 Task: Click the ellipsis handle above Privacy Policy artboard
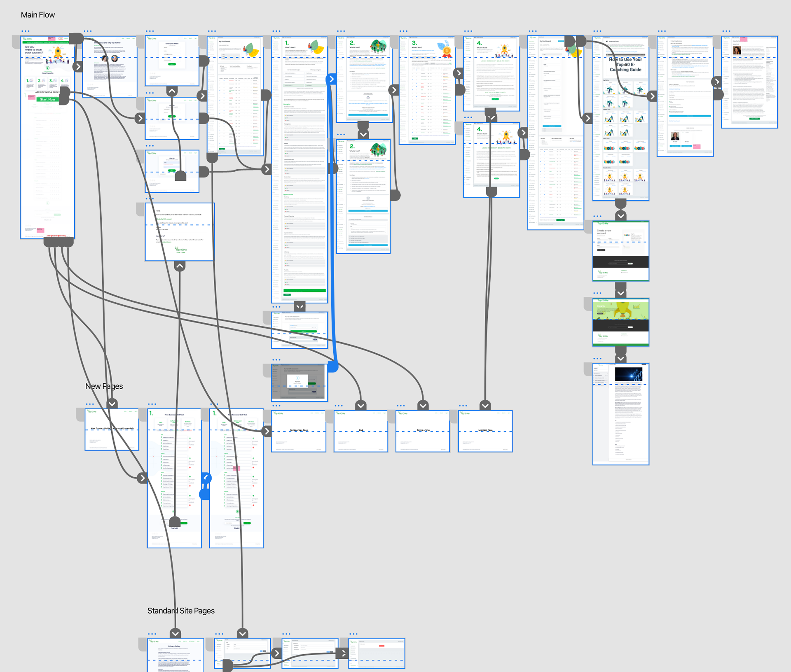(x=152, y=634)
